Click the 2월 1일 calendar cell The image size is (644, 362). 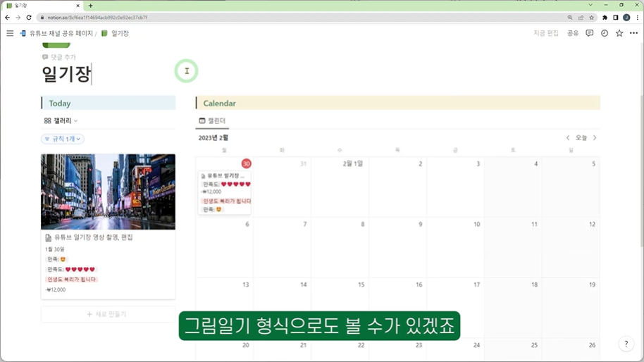(x=340, y=187)
